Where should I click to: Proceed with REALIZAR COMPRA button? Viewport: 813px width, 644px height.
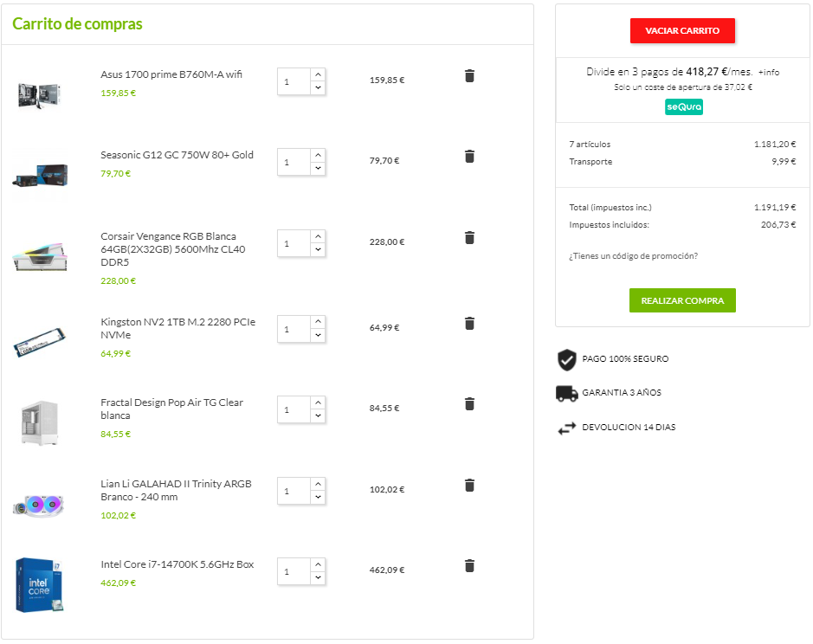tap(682, 300)
